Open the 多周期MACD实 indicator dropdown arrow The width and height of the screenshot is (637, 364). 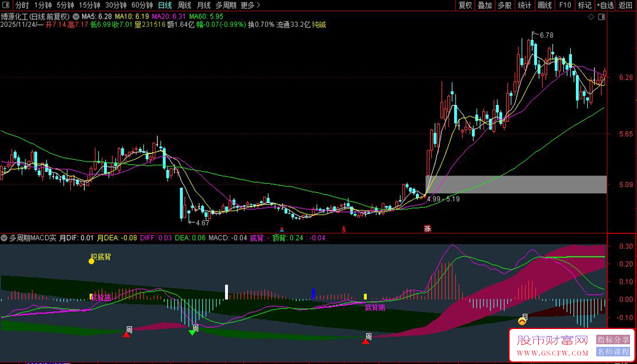(x=4, y=238)
